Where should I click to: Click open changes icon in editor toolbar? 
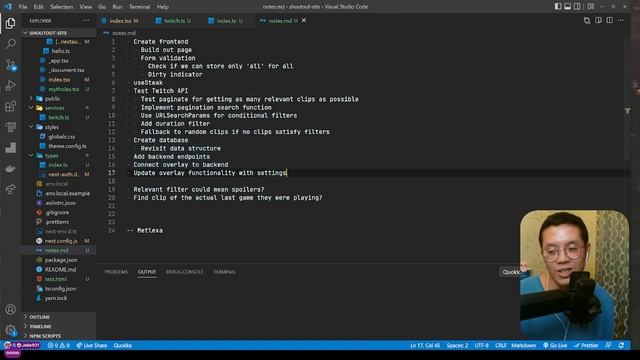(x=587, y=20)
